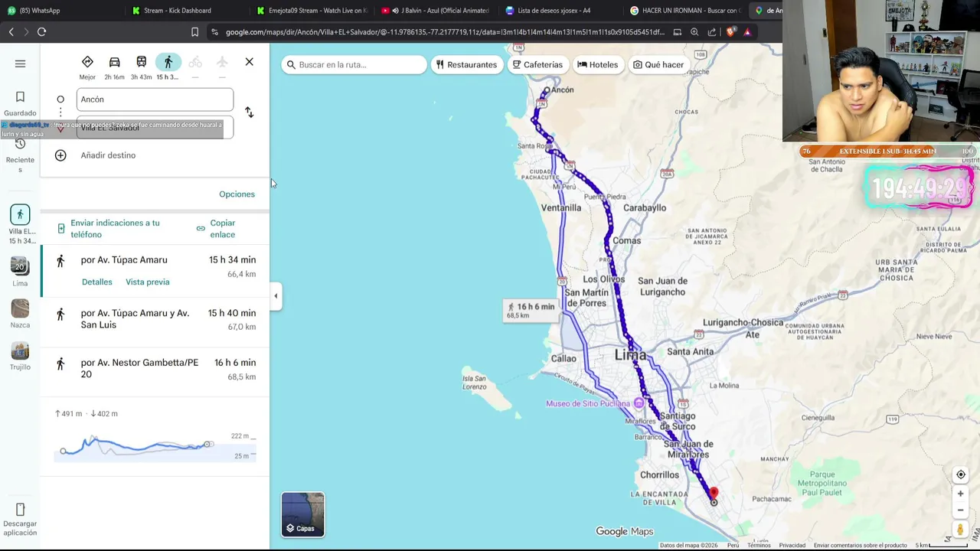
Task: Click the Añadir destino plus icon
Action: [60, 155]
